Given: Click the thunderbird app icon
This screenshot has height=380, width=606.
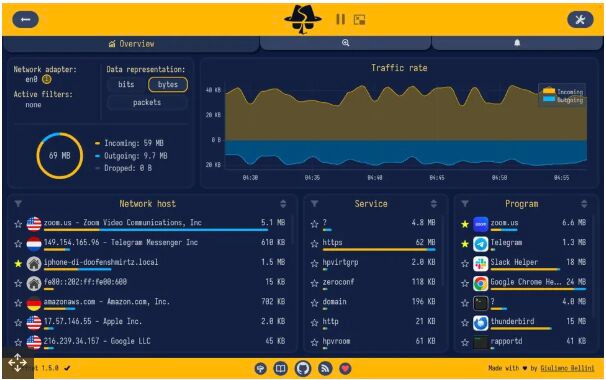Looking at the screenshot, I should [480, 323].
